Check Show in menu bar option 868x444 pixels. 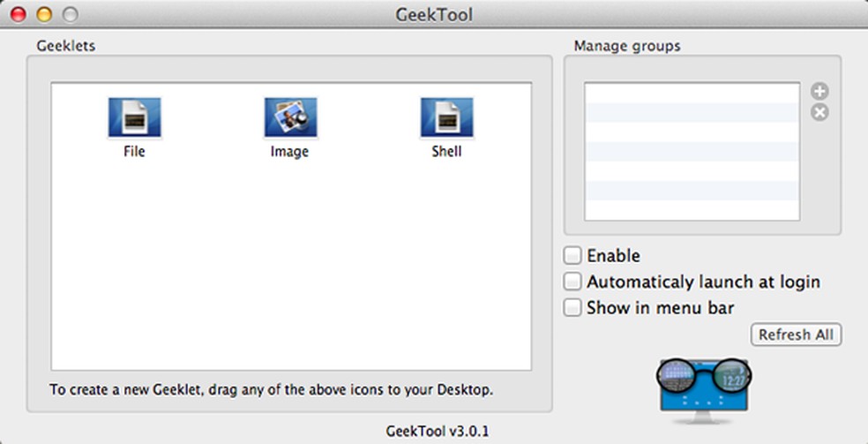pos(573,308)
